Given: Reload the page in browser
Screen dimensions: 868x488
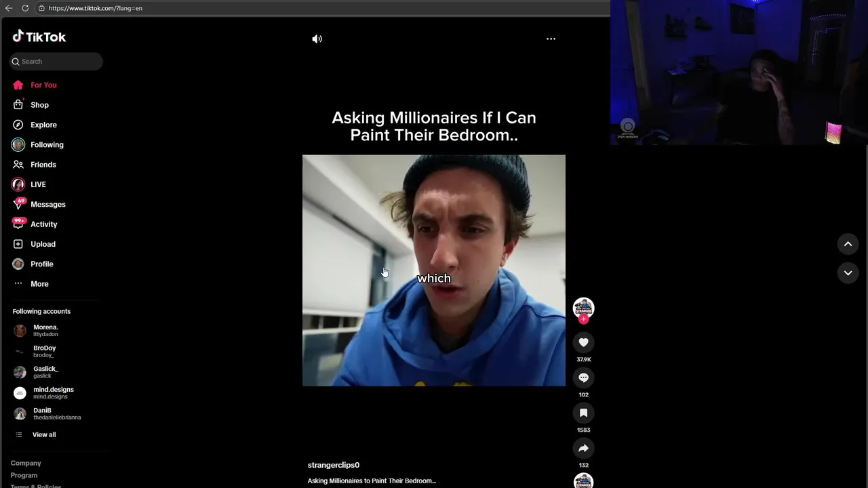Looking at the screenshot, I should (x=25, y=8).
